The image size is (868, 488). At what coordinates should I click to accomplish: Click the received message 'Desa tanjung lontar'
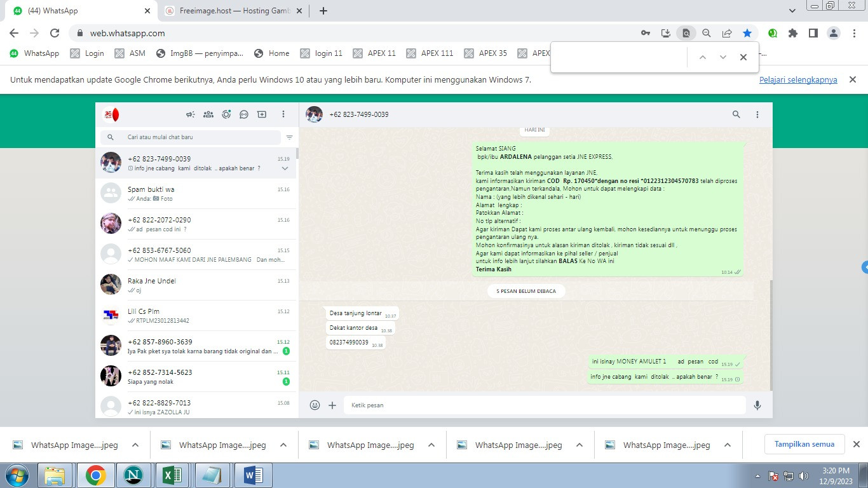click(362, 313)
